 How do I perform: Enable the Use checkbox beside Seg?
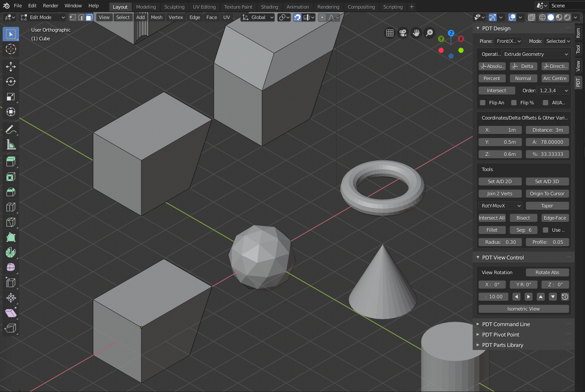coord(546,230)
